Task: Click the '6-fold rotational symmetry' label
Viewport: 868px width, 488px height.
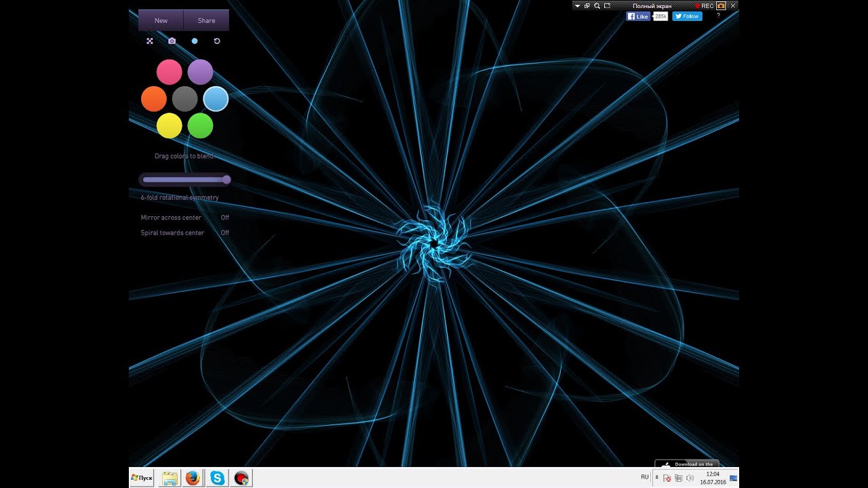Action: (x=180, y=198)
